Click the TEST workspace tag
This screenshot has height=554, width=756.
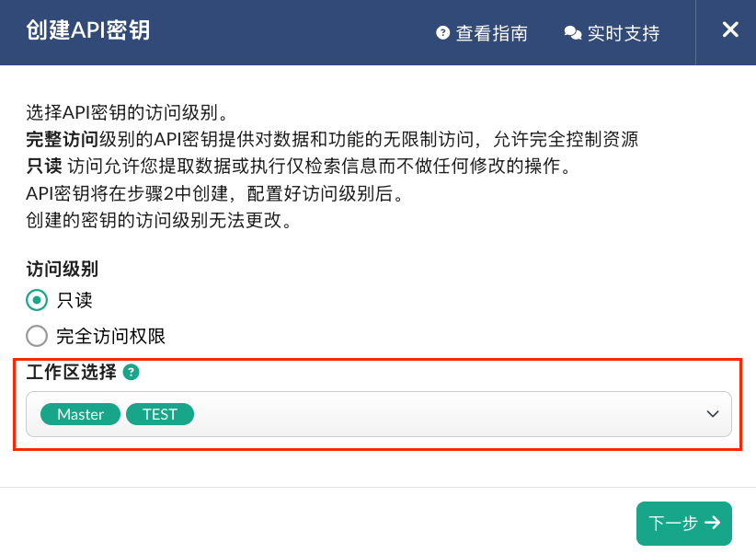click(160, 414)
